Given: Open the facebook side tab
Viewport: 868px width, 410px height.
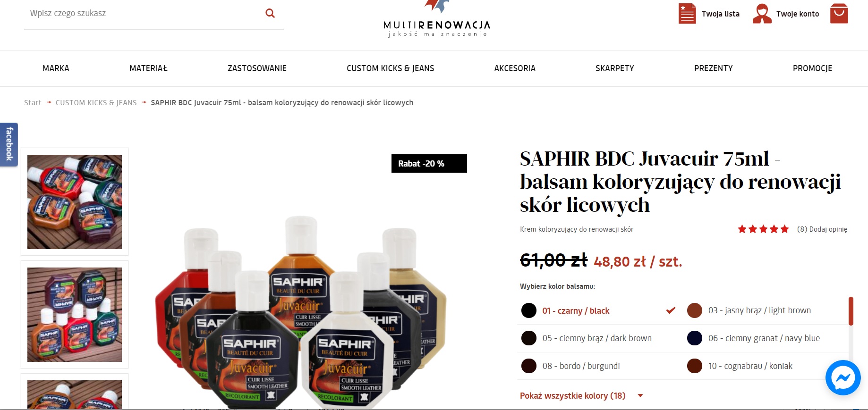Looking at the screenshot, I should click(9, 144).
